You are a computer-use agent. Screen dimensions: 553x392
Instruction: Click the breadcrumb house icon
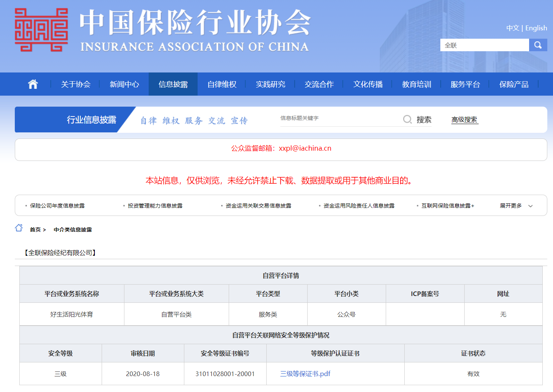point(19,228)
